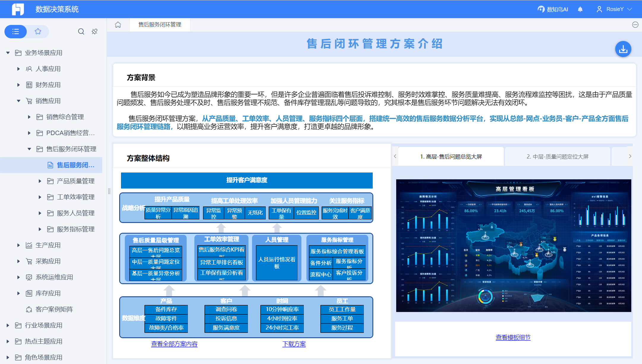
Task: Click the blue download button
Action: click(x=623, y=49)
